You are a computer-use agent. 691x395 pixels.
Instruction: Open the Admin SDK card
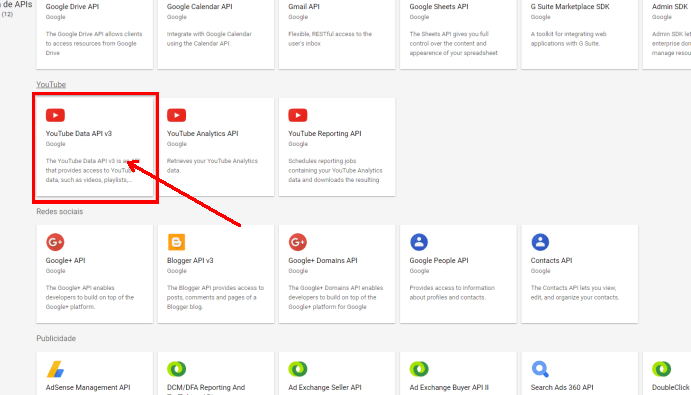point(667,34)
